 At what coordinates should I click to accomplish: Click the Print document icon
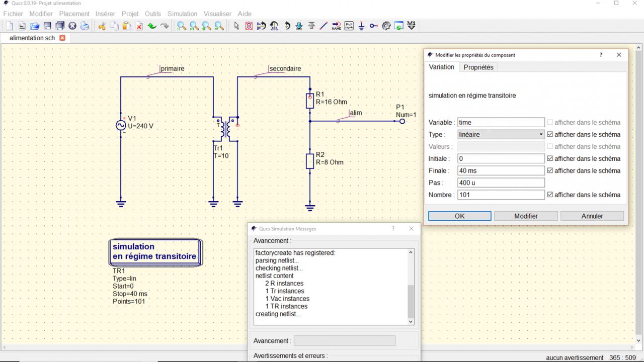[x=85, y=26]
